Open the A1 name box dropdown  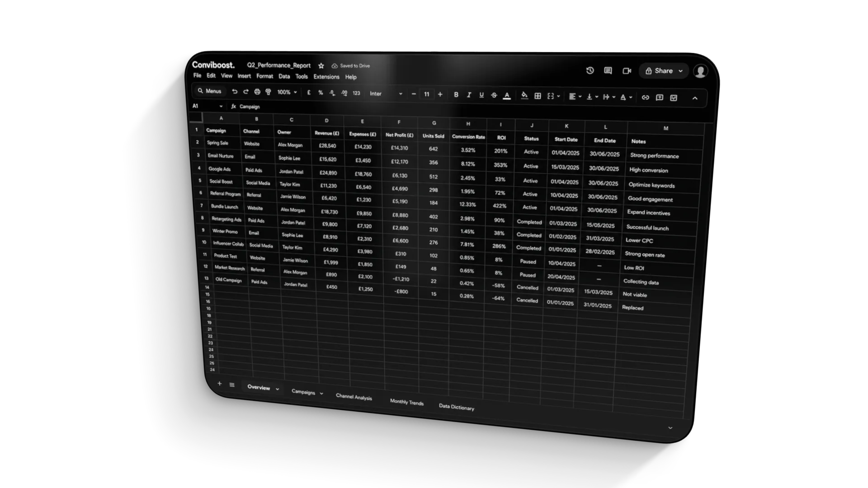coord(221,106)
